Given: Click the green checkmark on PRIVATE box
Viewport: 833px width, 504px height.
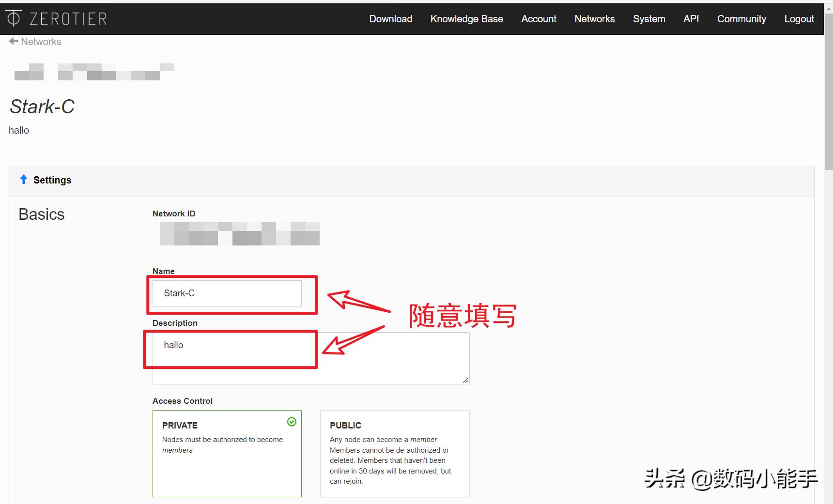Looking at the screenshot, I should [292, 422].
